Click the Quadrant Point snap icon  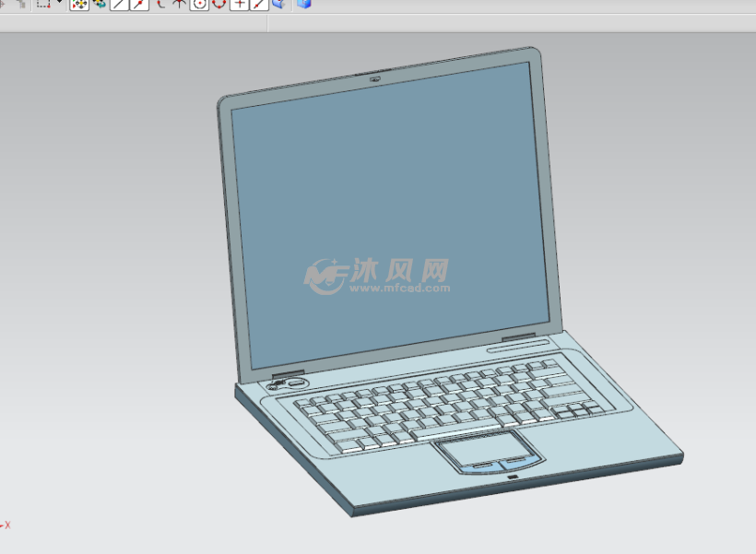click(x=219, y=4)
